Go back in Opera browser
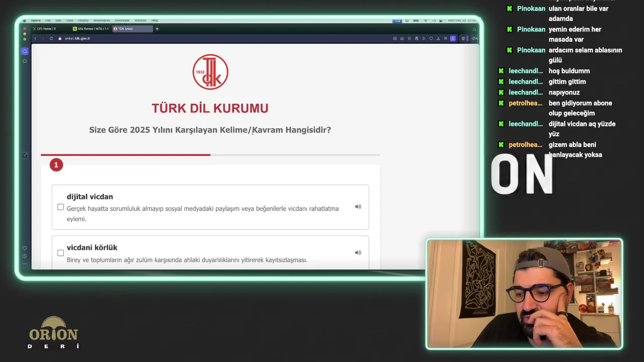Viewport: 644px width, 362px height. tap(35, 38)
